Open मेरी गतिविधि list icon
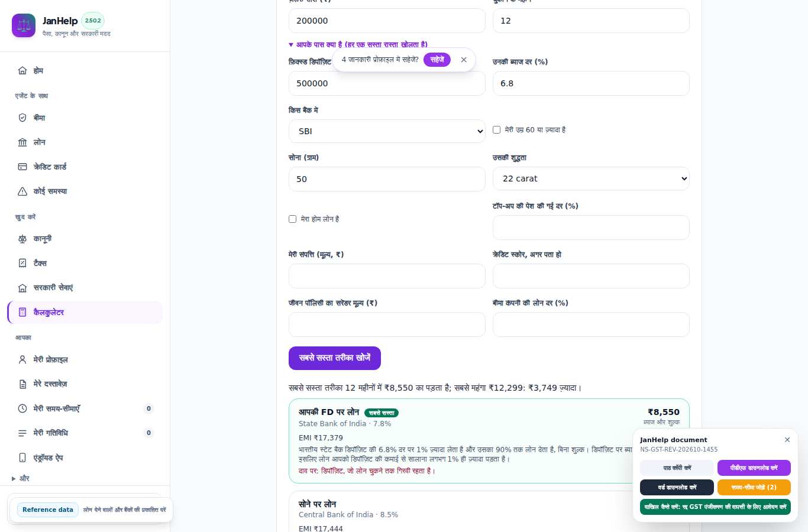This screenshot has height=532, width=808. tap(22, 433)
